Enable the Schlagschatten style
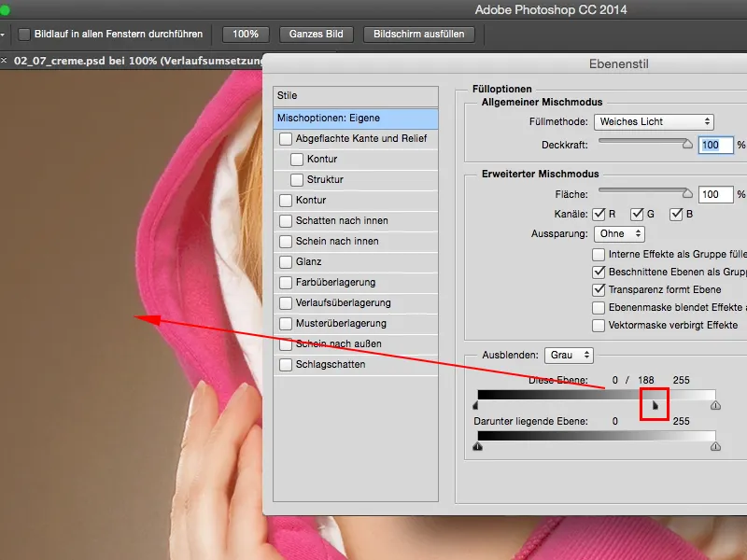 click(x=287, y=364)
